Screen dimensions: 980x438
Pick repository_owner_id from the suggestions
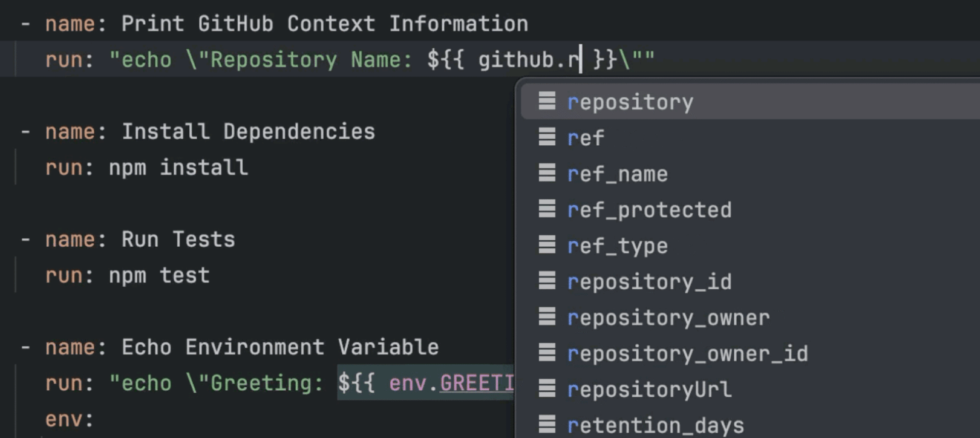click(687, 354)
